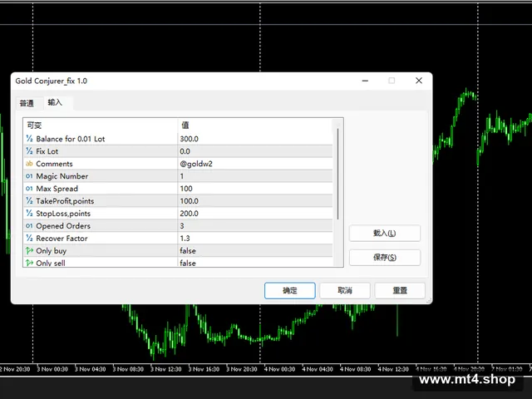Click the integer-type icon beside Magic Number
The height and width of the screenshot is (399, 532).
tap(29, 176)
